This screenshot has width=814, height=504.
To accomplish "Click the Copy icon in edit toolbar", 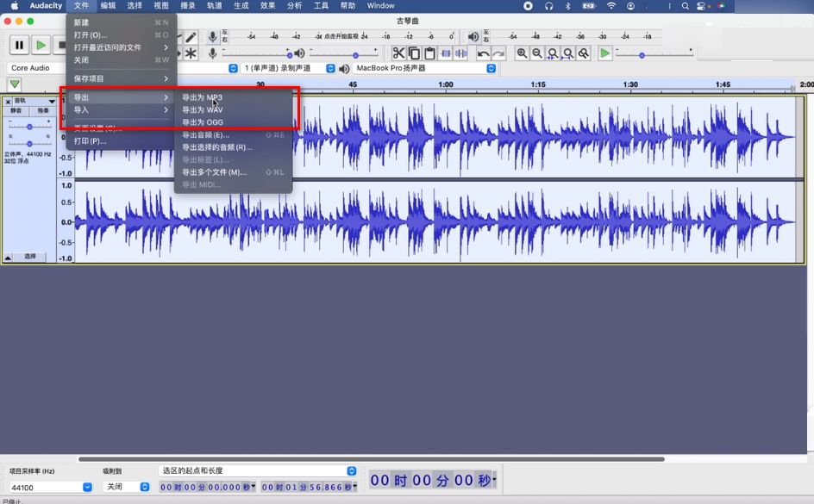I will pyautogui.click(x=414, y=53).
